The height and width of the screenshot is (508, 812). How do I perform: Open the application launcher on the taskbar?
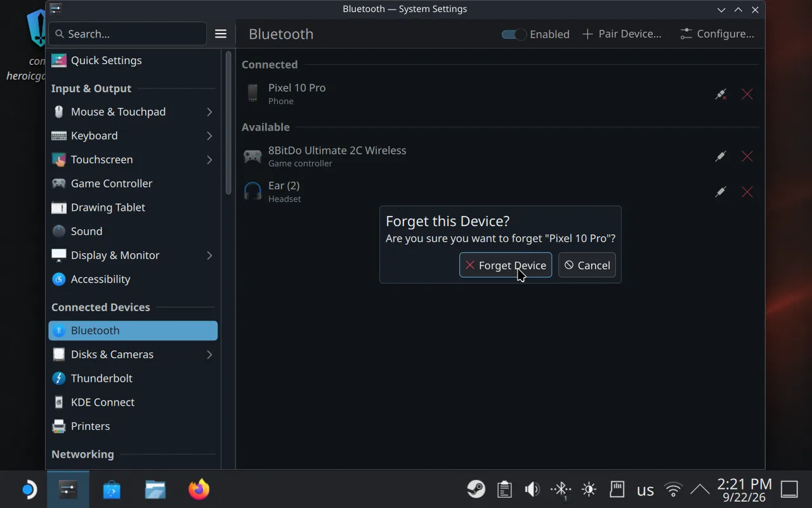[28, 489]
